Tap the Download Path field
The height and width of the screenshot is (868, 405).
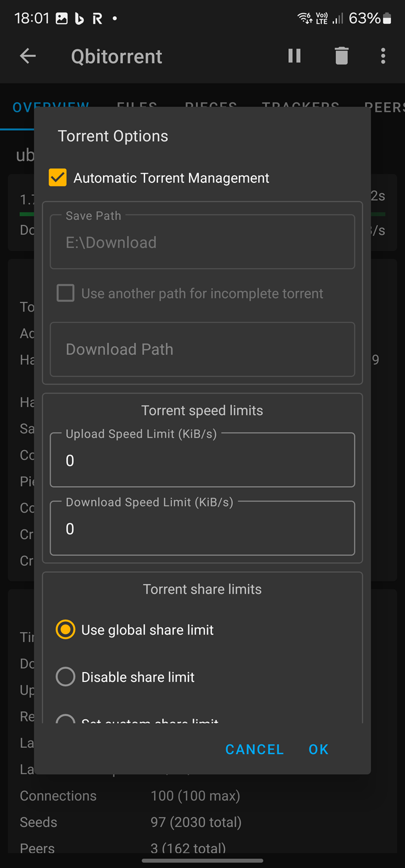202,349
